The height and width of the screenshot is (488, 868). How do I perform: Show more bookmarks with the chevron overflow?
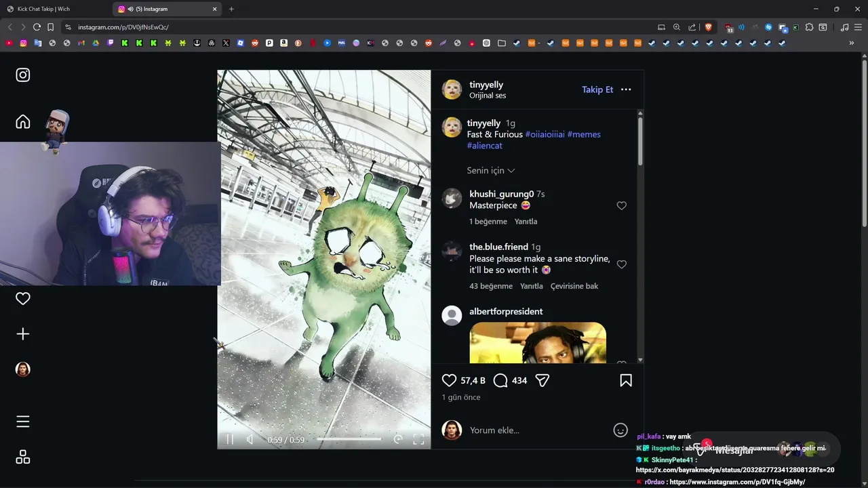click(x=852, y=43)
